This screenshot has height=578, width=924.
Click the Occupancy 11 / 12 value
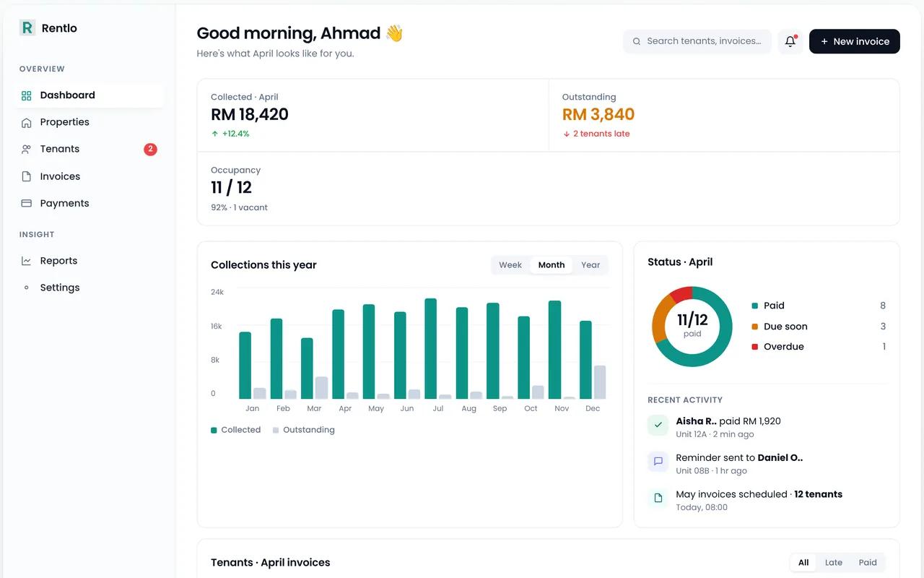[231, 188]
